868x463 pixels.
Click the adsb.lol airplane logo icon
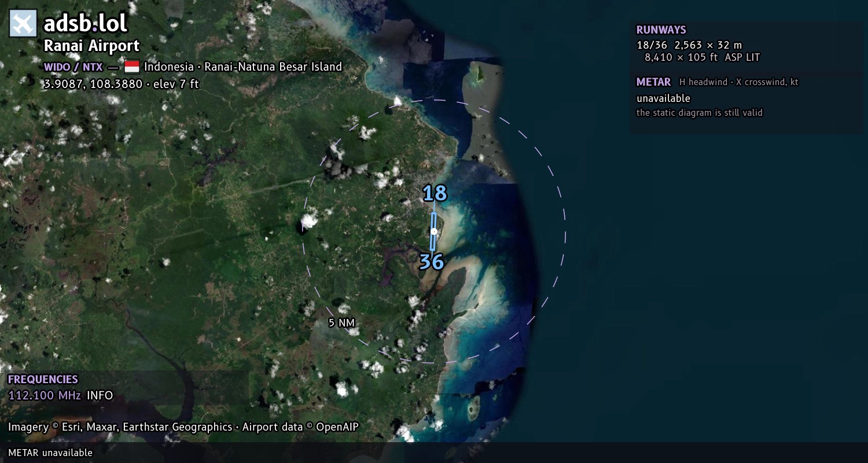point(23,24)
